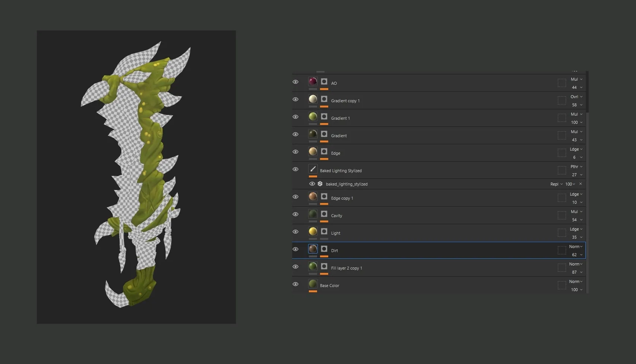Viewport: 636px width, 364px height.
Task: Hide the AO layer with its eye
Action: point(295,82)
